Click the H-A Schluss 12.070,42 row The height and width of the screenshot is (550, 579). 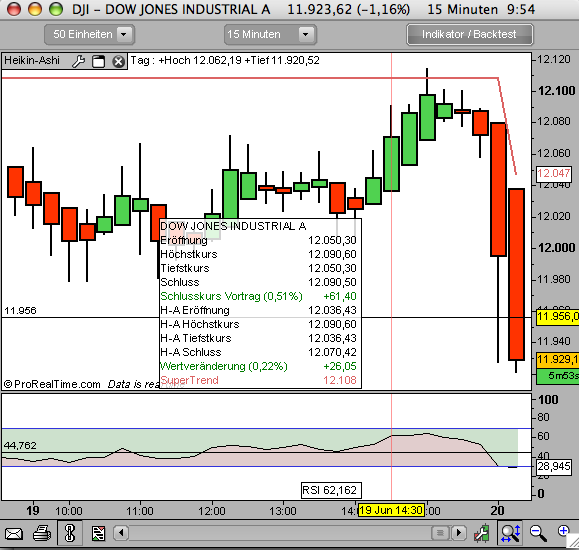point(258,352)
